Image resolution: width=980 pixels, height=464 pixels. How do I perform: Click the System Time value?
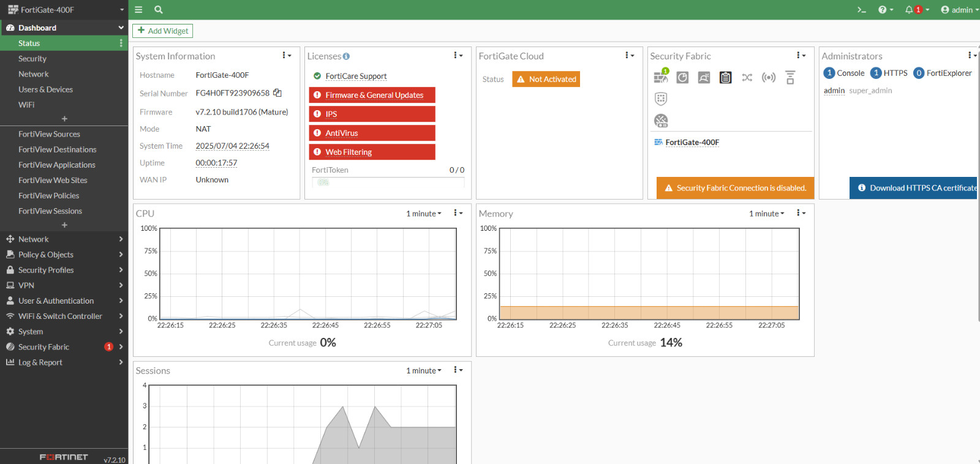233,146
